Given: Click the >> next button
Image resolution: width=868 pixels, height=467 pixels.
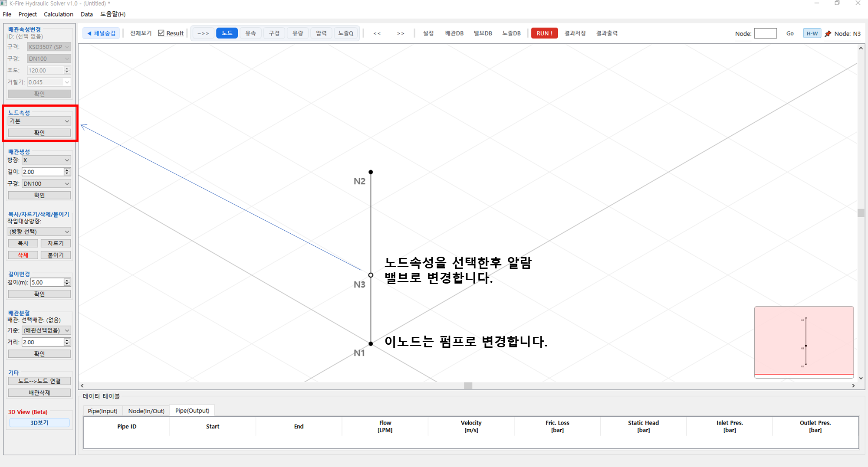Looking at the screenshot, I should tap(401, 33).
